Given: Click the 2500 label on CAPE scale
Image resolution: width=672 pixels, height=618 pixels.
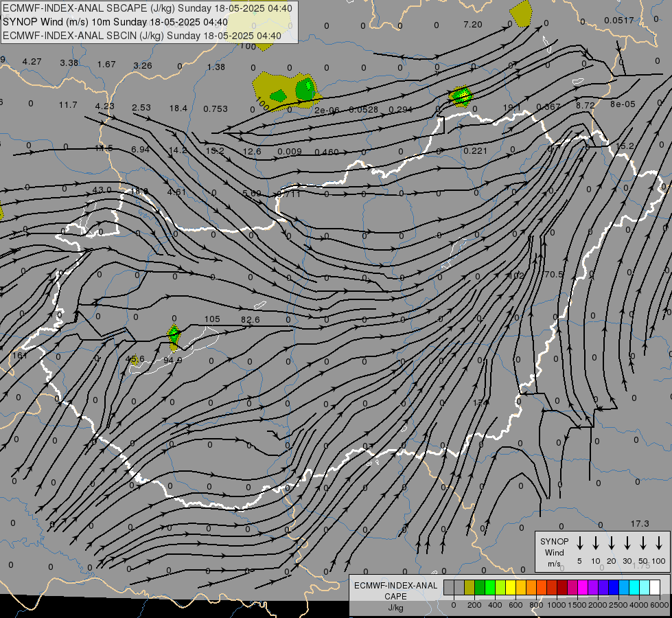Looking at the screenshot, I should pos(618,605).
